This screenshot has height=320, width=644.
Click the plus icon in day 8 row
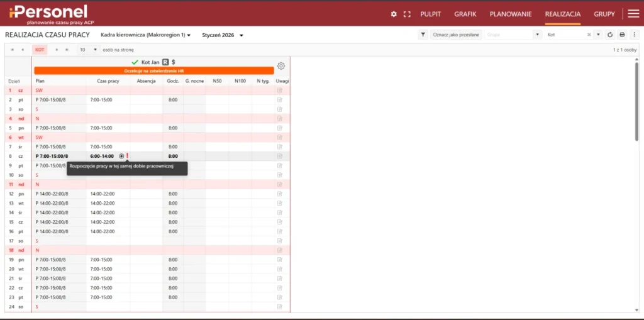(121, 156)
